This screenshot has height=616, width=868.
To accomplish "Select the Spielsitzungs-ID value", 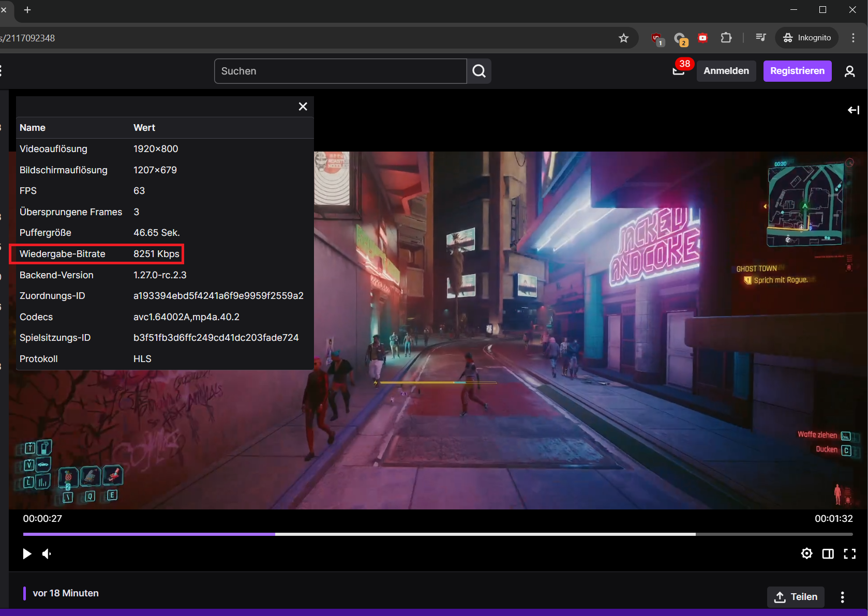I will click(x=216, y=338).
